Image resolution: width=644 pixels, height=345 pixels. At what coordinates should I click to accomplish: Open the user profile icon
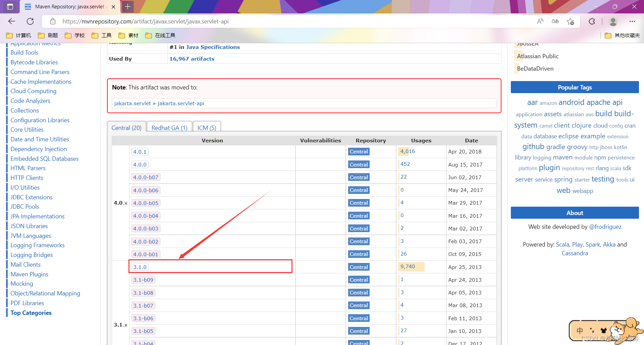(x=613, y=21)
